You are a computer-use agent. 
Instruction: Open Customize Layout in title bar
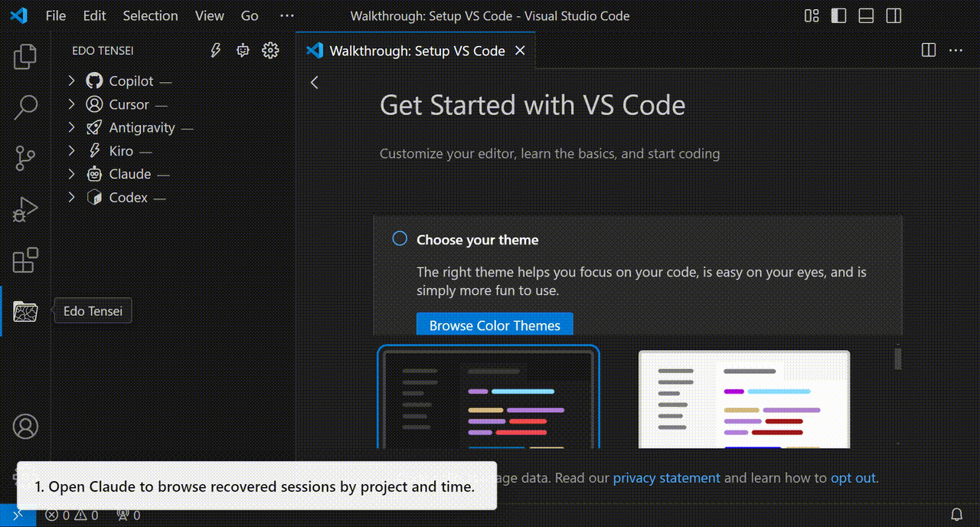812,15
